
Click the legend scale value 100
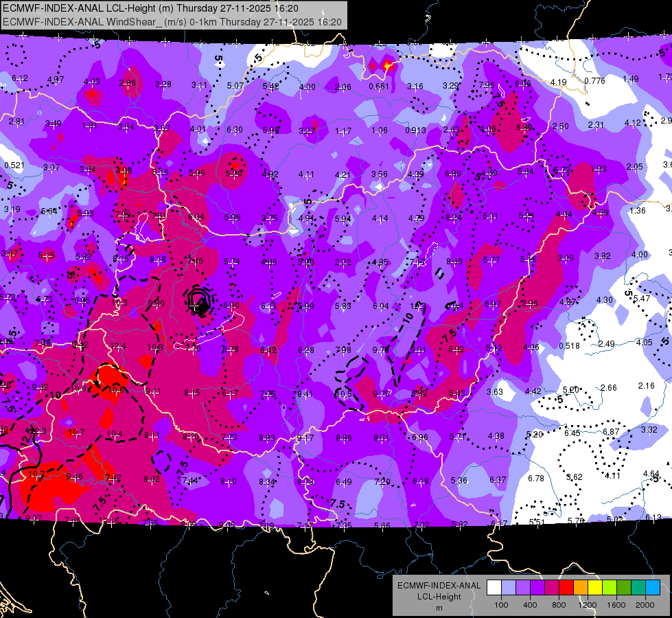tap(501, 605)
